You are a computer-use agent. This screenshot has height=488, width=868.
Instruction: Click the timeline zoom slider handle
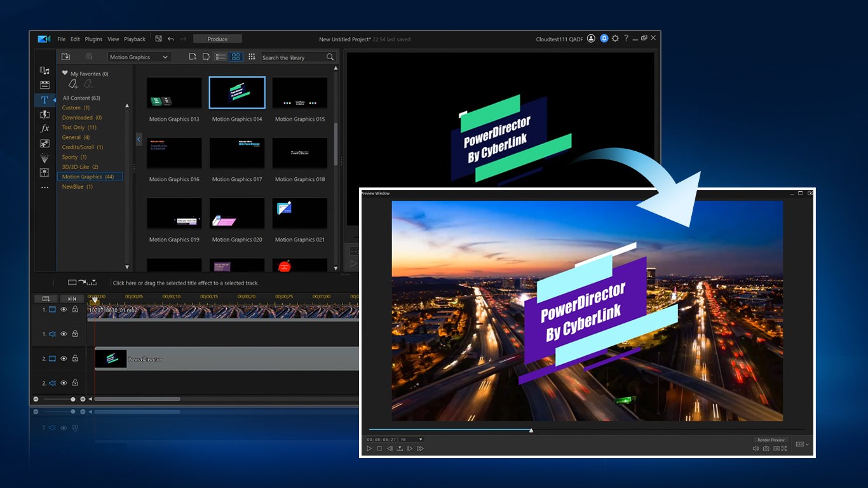(x=73, y=399)
